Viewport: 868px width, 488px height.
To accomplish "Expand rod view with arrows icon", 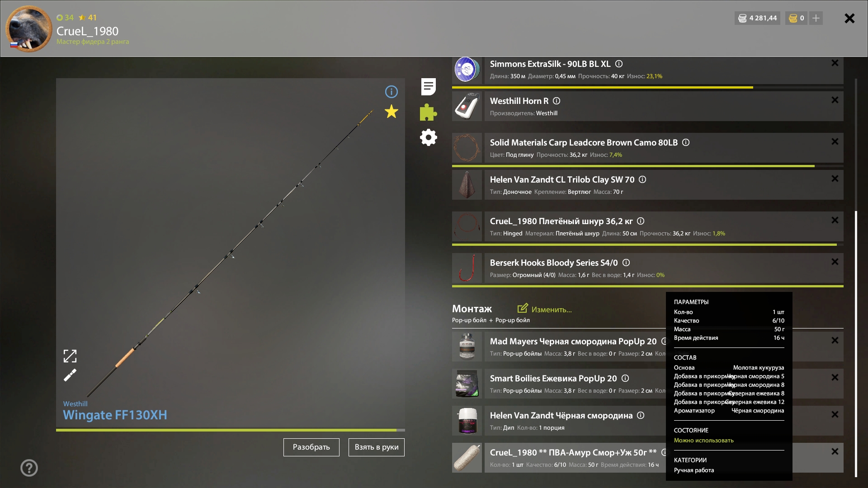I will (x=70, y=356).
